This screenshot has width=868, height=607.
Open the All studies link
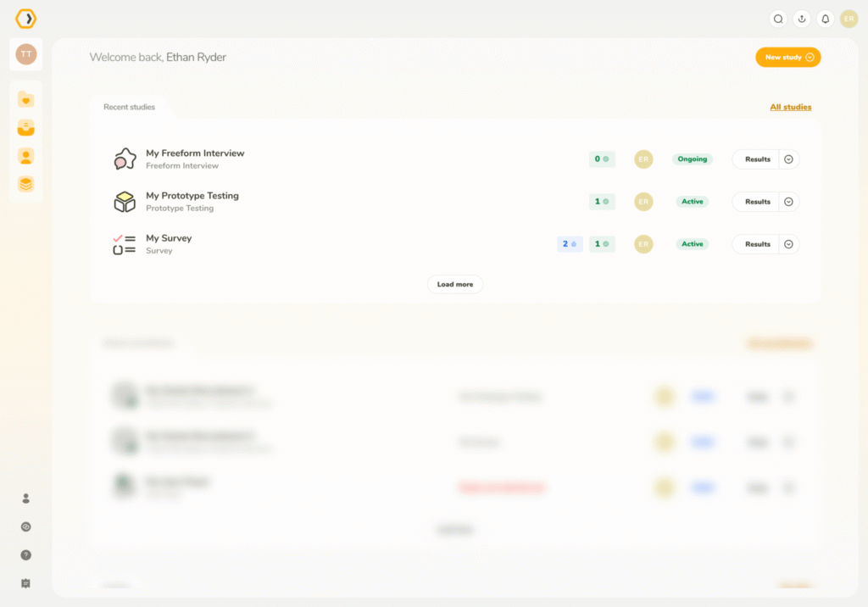pos(790,108)
